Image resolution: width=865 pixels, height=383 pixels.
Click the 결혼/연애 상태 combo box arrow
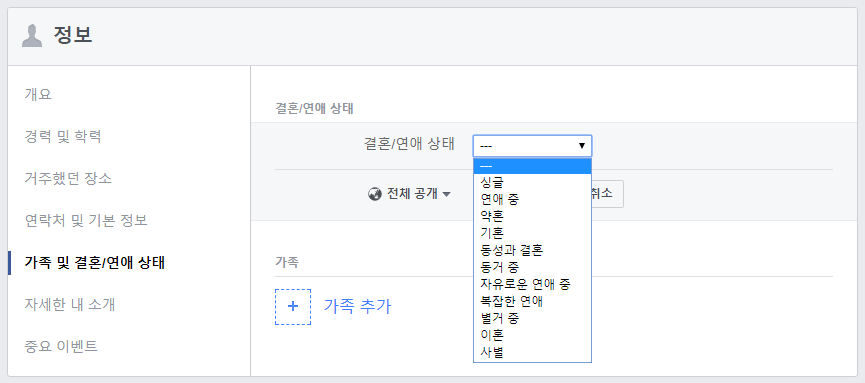coord(581,146)
